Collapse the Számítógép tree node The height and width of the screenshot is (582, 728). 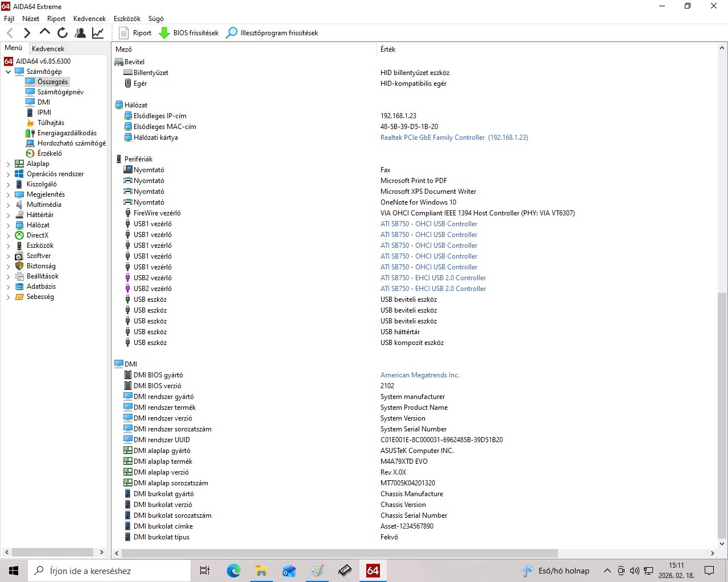pos(8,72)
